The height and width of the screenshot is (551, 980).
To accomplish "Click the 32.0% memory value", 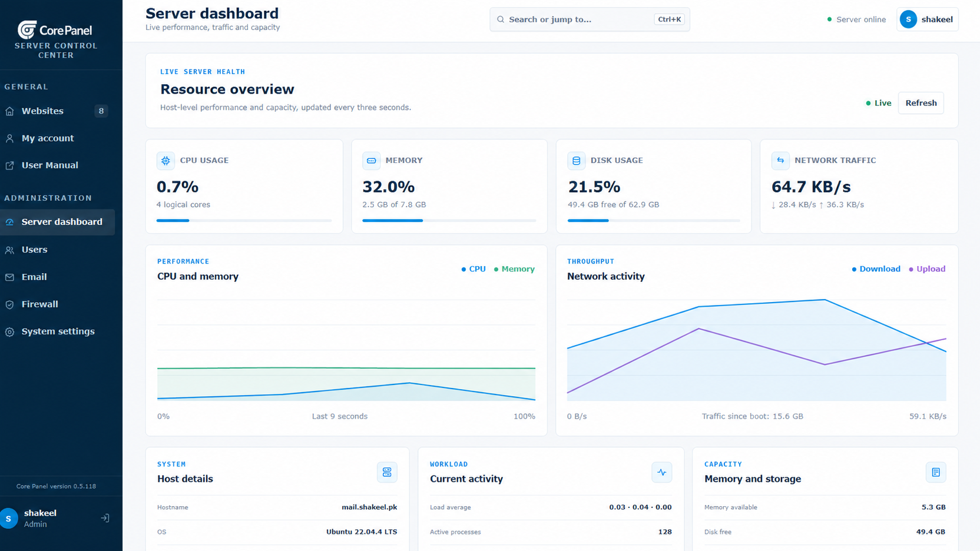I will click(x=389, y=187).
